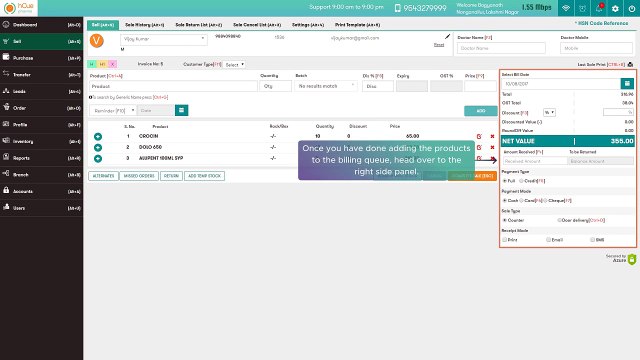Open the settings gear in header
Viewport: 640px width, 360px height.
tap(616, 8)
